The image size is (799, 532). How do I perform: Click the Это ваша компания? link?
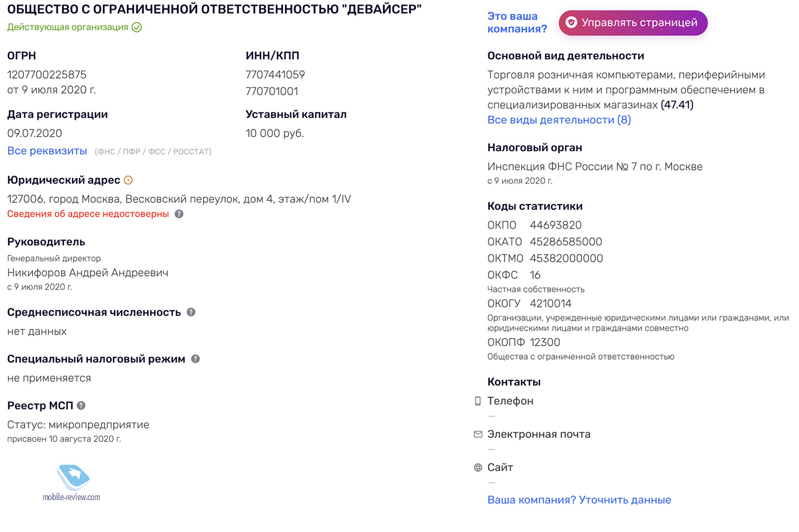point(517,23)
